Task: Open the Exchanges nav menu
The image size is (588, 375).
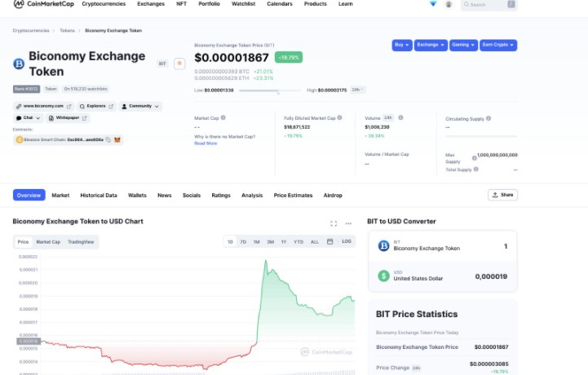Action: coord(151,4)
